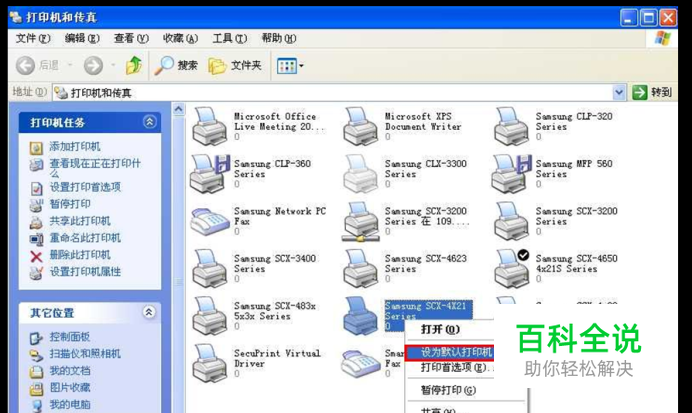Click 共享此打印机 task link
The width and height of the screenshot is (692, 413).
coord(80,221)
